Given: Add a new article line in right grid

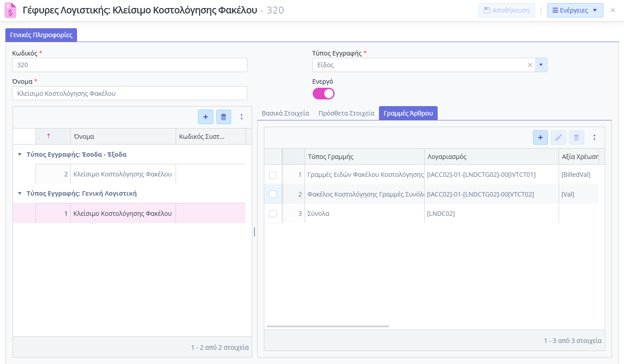Looking at the screenshot, I should (540, 137).
